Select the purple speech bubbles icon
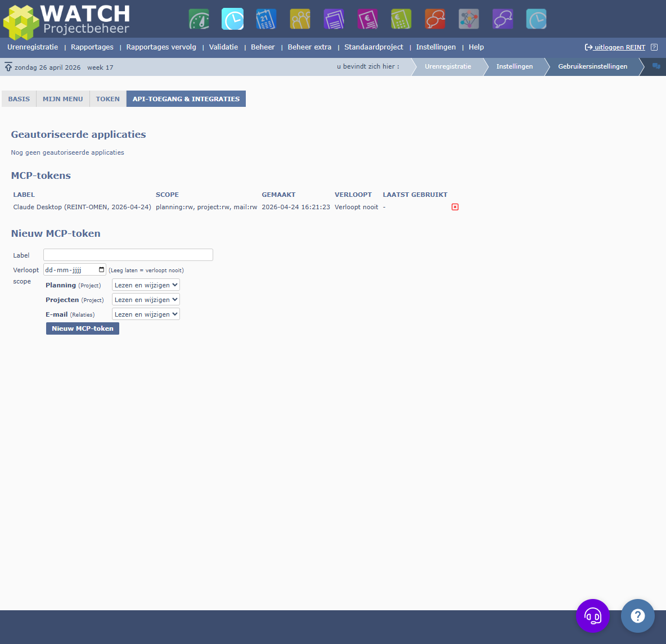The height and width of the screenshot is (644, 666). [502, 19]
